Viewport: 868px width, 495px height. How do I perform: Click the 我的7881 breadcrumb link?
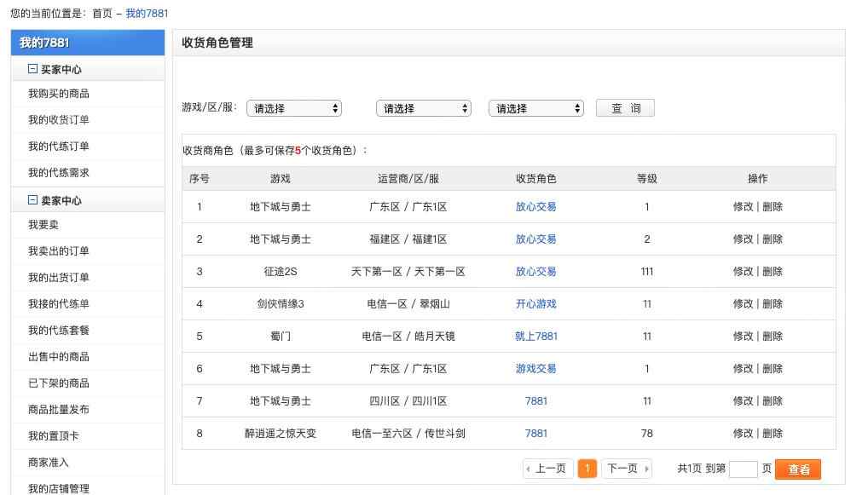pos(147,14)
